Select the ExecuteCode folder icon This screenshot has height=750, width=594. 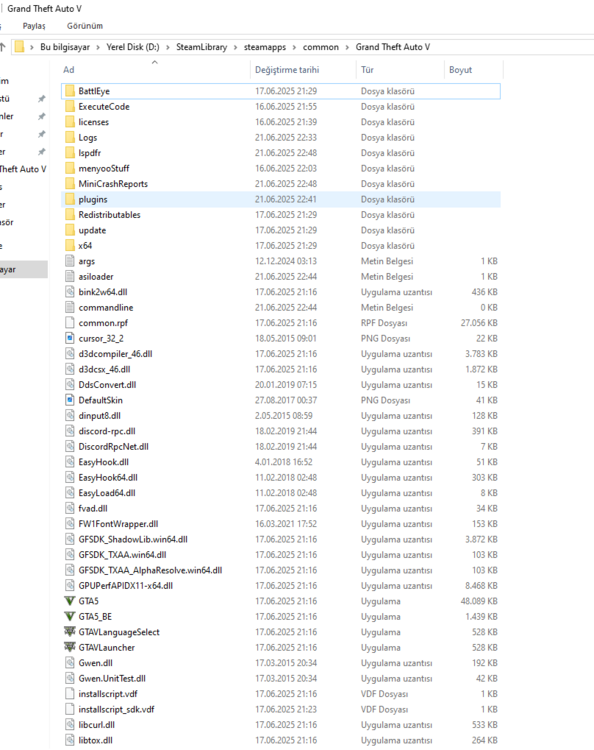(70, 106)
